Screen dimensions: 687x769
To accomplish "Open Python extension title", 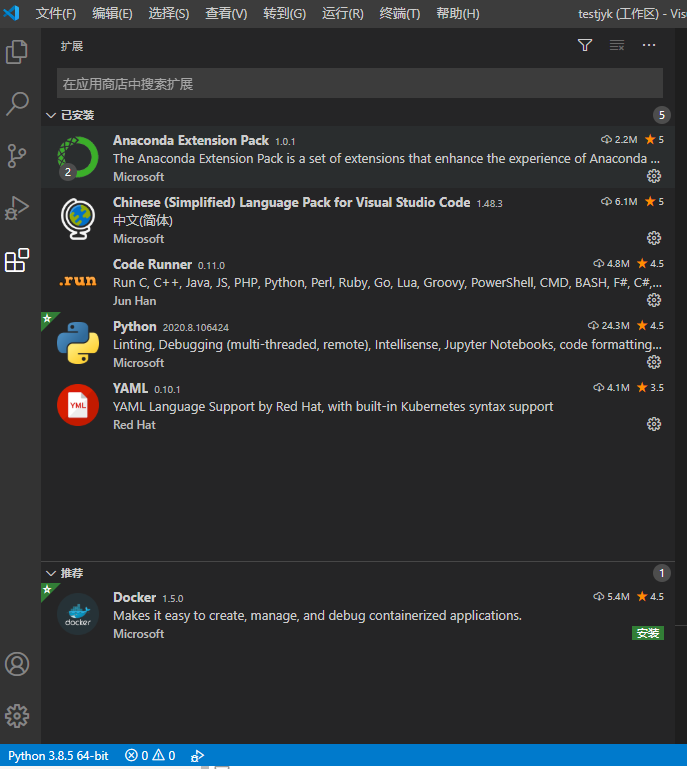I will click(134, 327).
